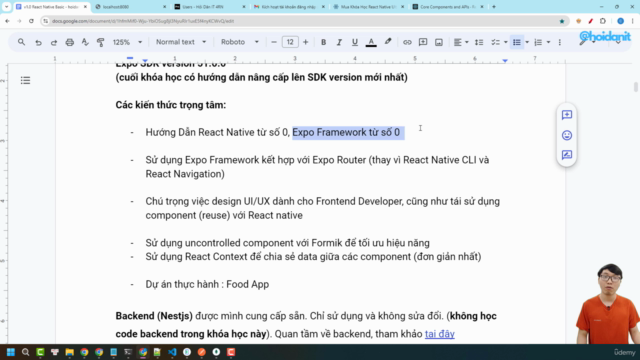This screenshot has height=360, width=640.
Task: Open Windows taskbar search
Action: point(25,352)
